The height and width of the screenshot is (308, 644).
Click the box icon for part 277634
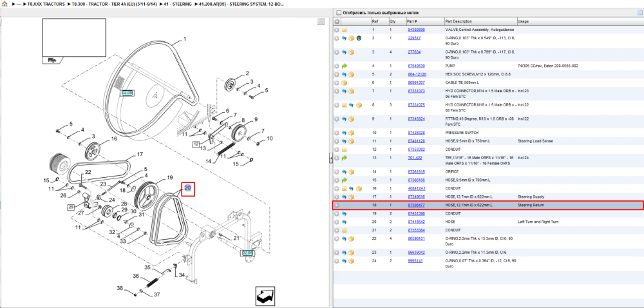[351, 52]
